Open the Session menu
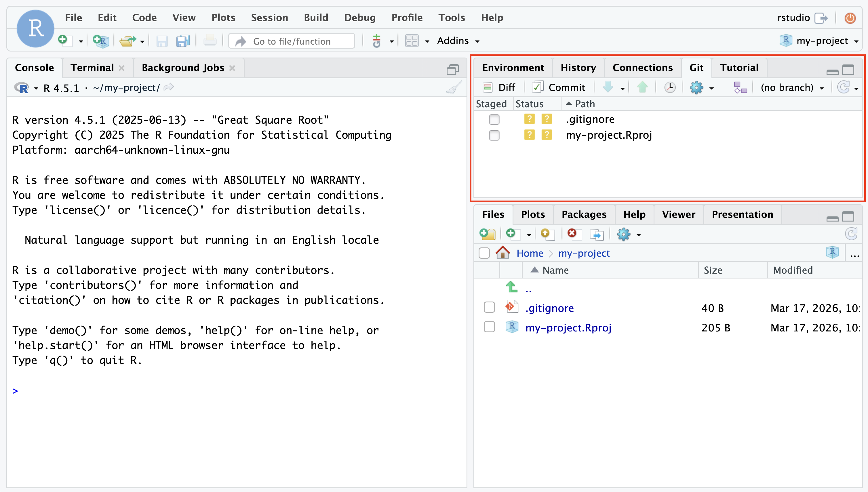 [x=269, y=18]
